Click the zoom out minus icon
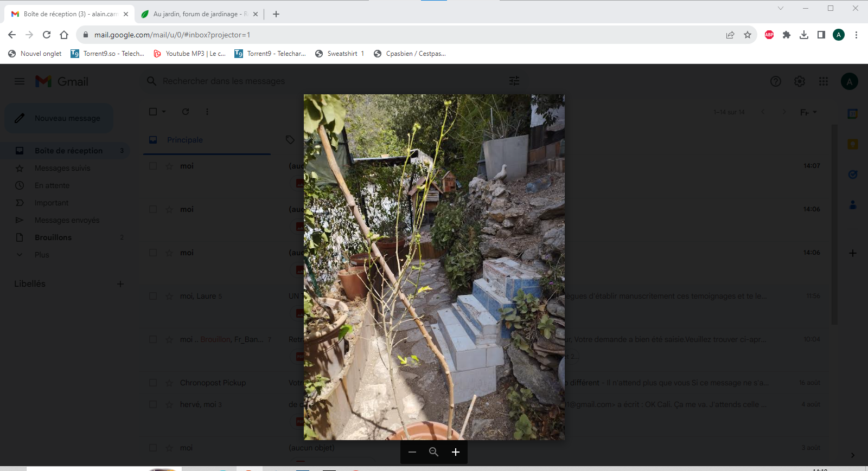This screenshot has width=868, height=471. click(412, 452)
